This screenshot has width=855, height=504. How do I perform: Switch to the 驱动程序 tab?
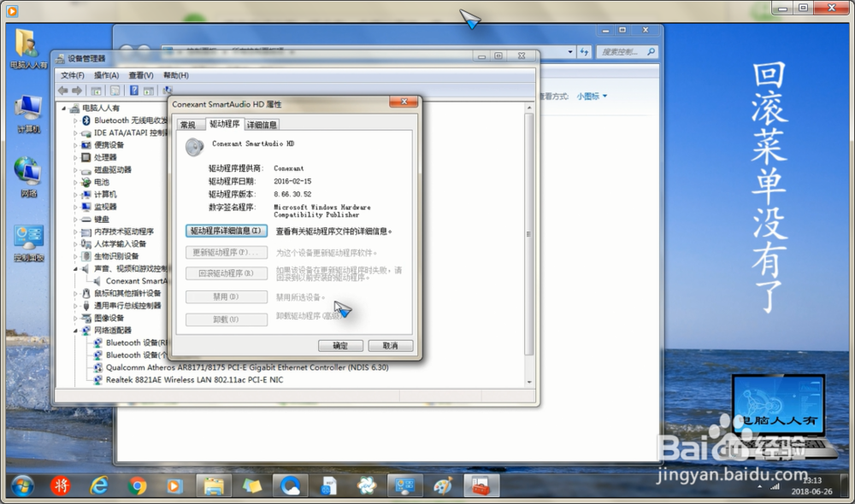(225, 124)
